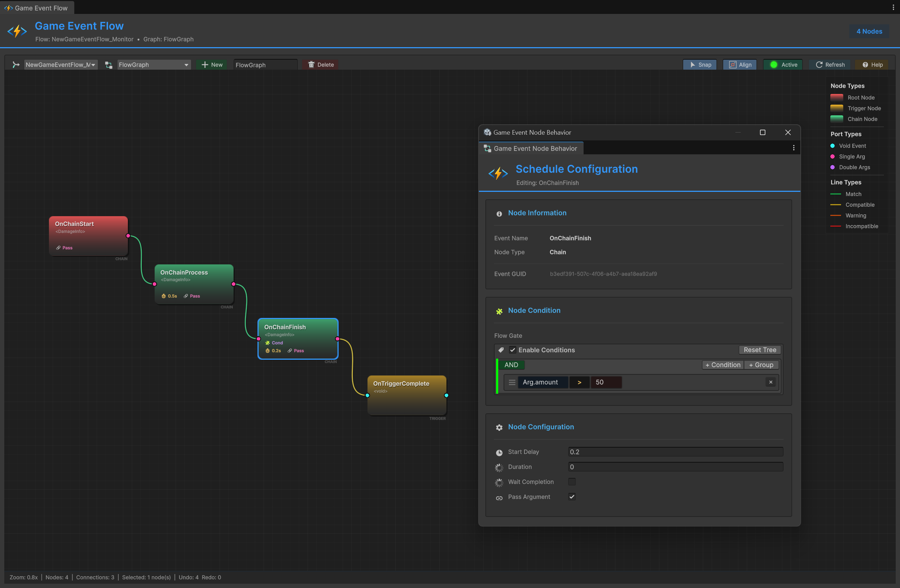Click the red Root Node color swatch

(x=837, y=97)
